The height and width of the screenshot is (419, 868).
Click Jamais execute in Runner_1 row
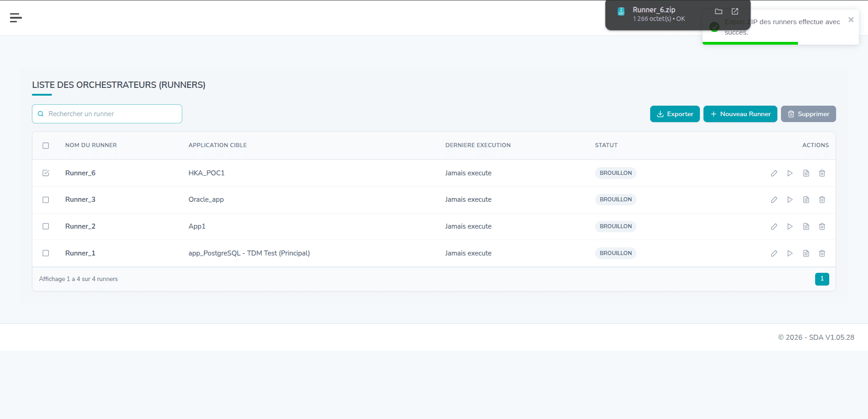point(468,253)
